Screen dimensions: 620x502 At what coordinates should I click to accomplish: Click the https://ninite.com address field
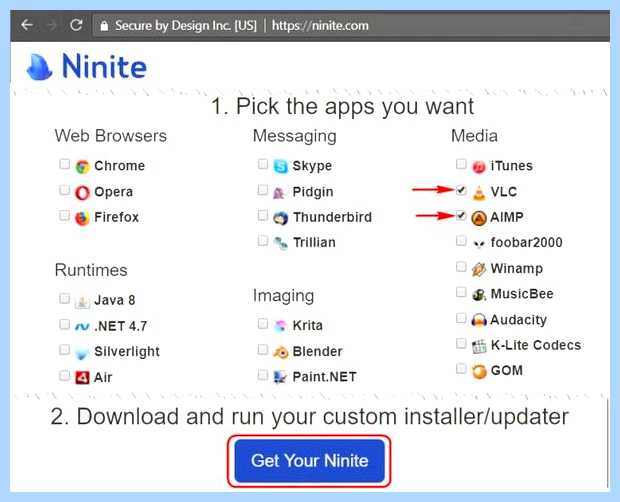(x=320, y=26)
